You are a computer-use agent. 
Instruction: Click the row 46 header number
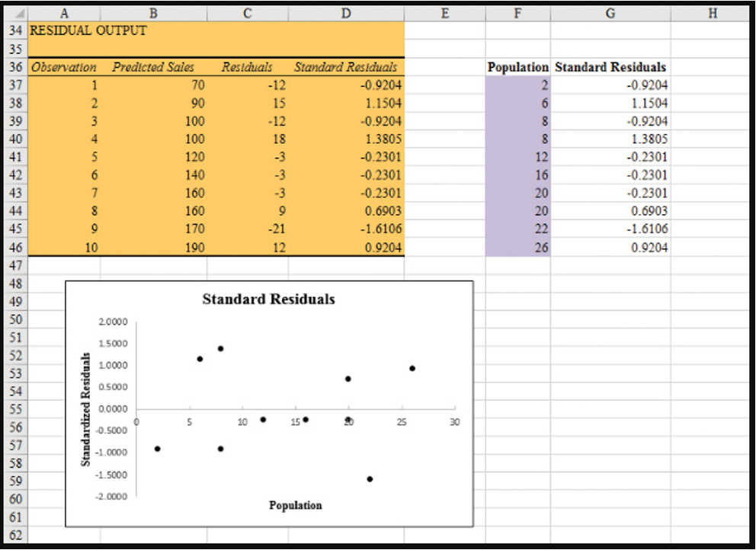click(x=15, y=248)
